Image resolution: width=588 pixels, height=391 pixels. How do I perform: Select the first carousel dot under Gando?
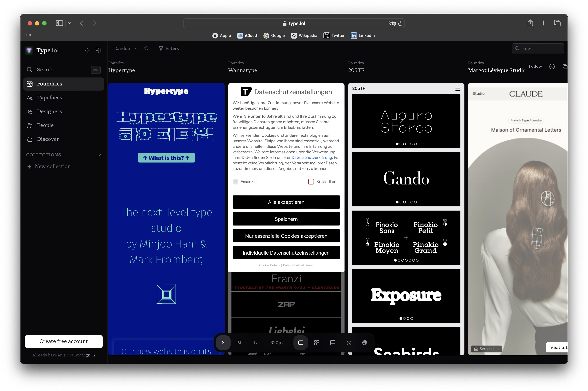click(397, 202)
